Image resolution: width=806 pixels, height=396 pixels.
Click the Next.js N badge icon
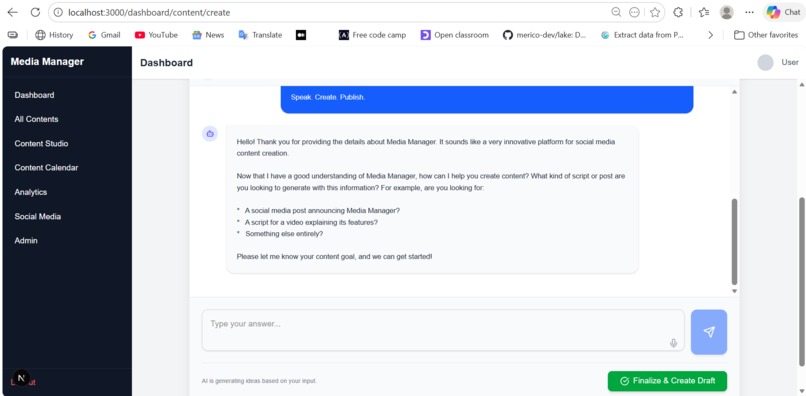click(21, 378)
